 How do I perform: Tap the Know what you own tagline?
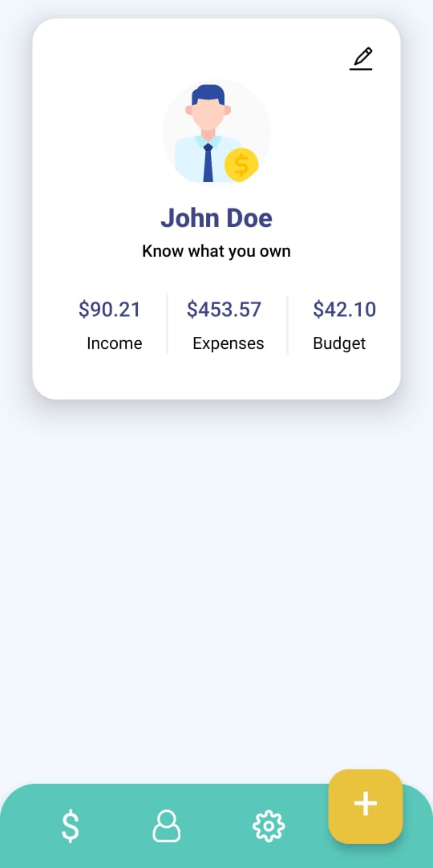point(216,251)
